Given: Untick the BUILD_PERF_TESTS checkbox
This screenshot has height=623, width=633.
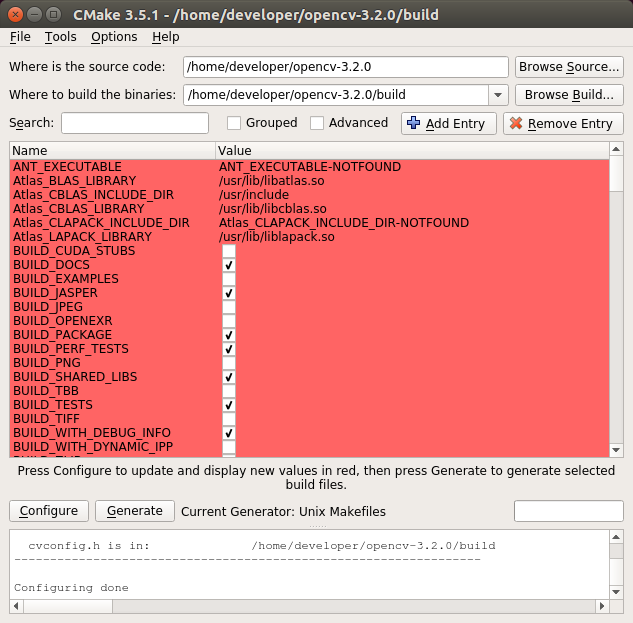Looking at the screenshot, I should 229,349.
